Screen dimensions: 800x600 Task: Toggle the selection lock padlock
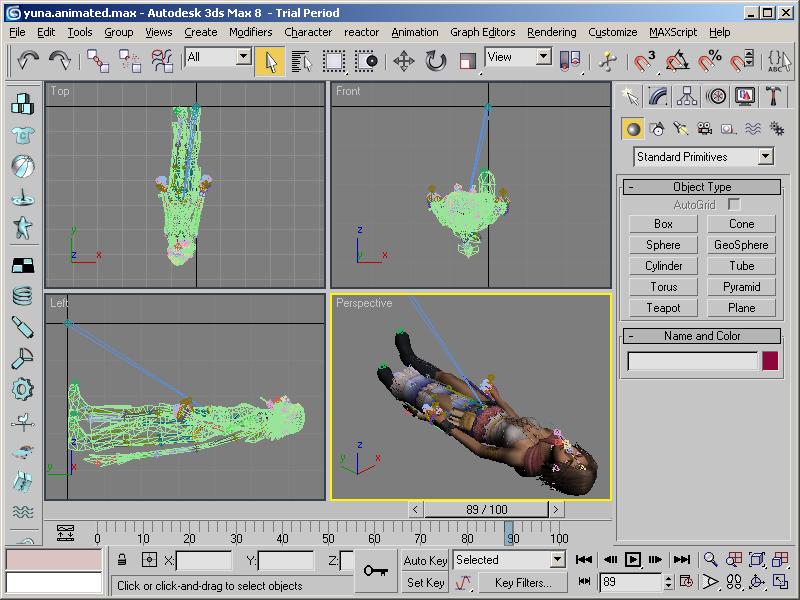[x=122, y=560]
